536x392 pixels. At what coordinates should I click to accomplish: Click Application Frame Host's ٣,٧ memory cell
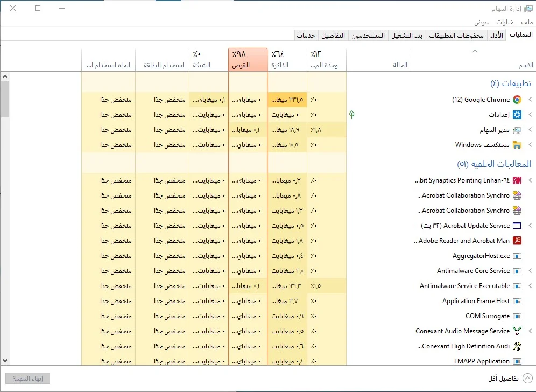287,301
